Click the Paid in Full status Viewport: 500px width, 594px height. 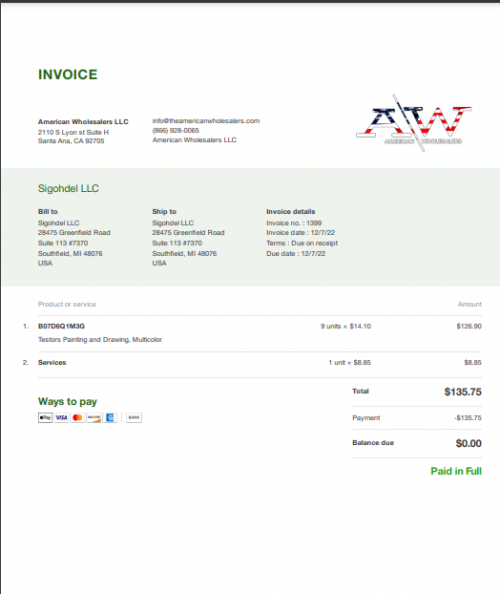(456, 471)
